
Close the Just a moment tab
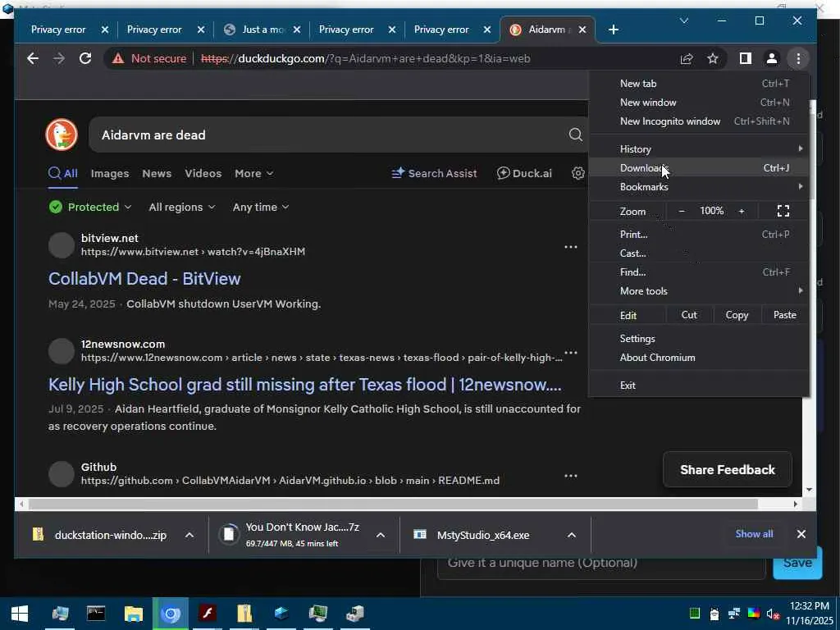(x=297, y=30)
